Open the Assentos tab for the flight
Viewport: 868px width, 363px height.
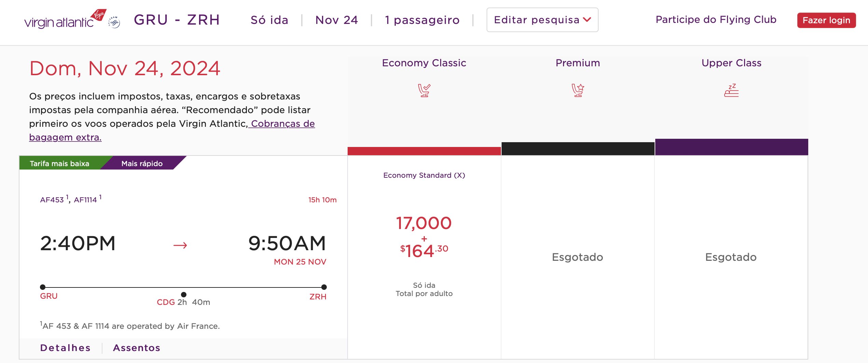137,348
